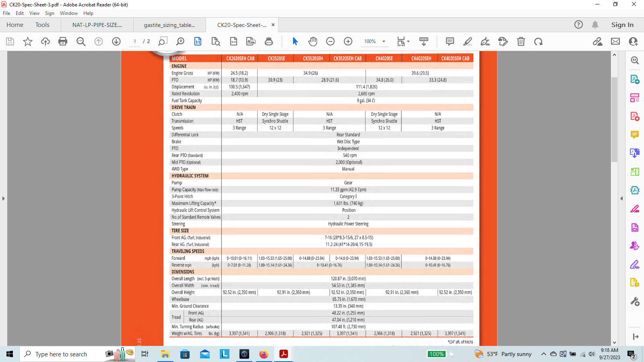Zoom out with minus button

coord(330,41)
